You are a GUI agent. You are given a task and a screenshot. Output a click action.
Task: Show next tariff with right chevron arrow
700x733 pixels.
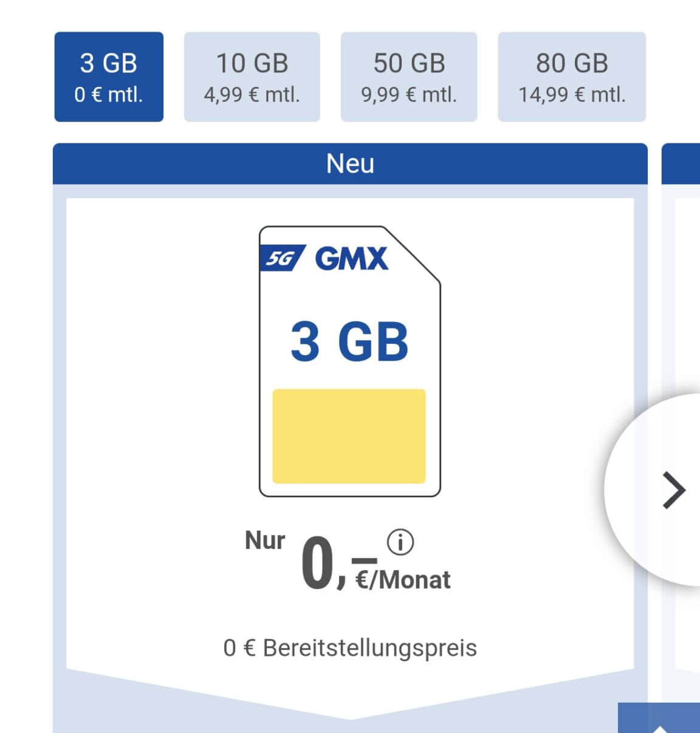click(x=673, y=489)
